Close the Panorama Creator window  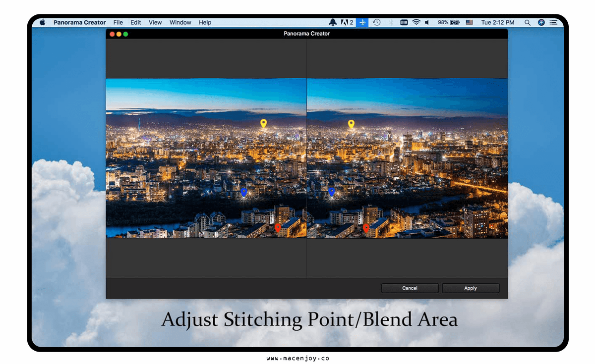112,34
